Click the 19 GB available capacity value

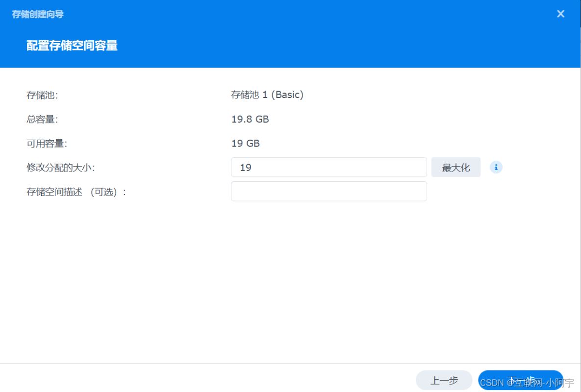coord(245,143)
